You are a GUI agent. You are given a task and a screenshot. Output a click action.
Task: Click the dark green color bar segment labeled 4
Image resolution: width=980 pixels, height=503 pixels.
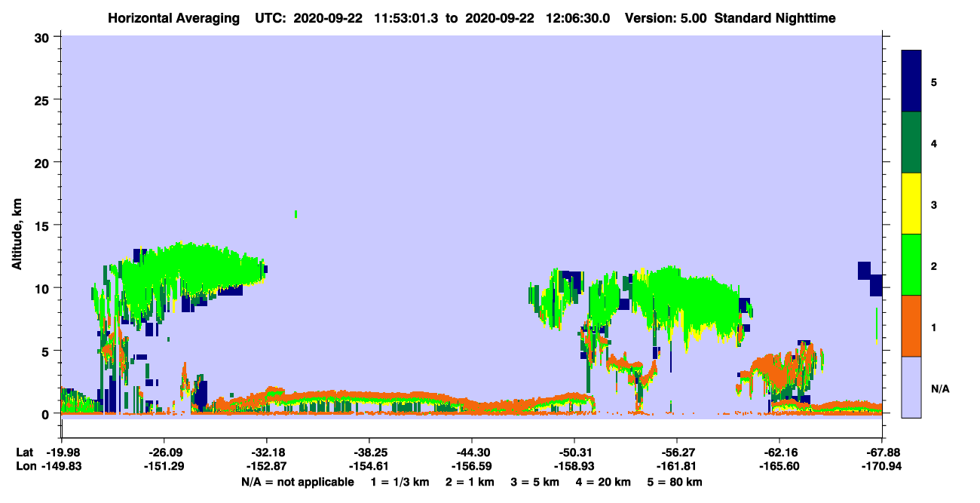coord(911,143)
